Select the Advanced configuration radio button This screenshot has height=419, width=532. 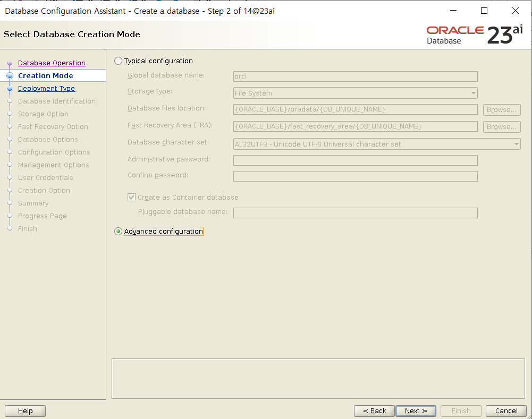point(118,232)
